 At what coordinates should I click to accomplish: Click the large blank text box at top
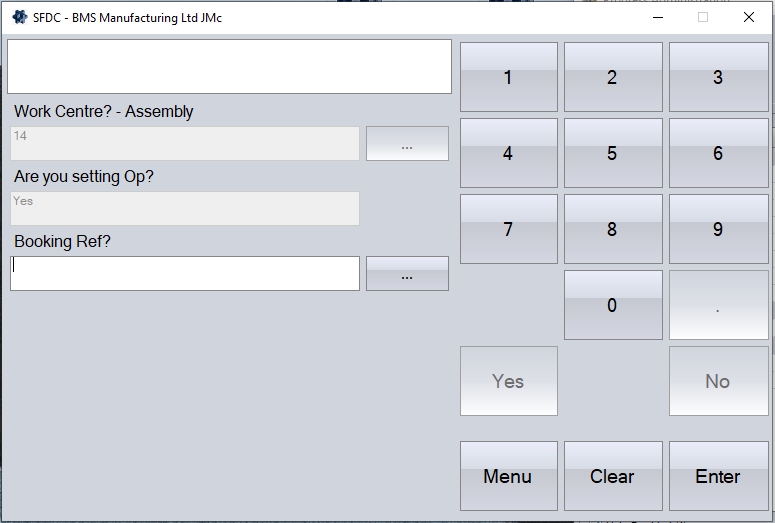click(230, 66)
